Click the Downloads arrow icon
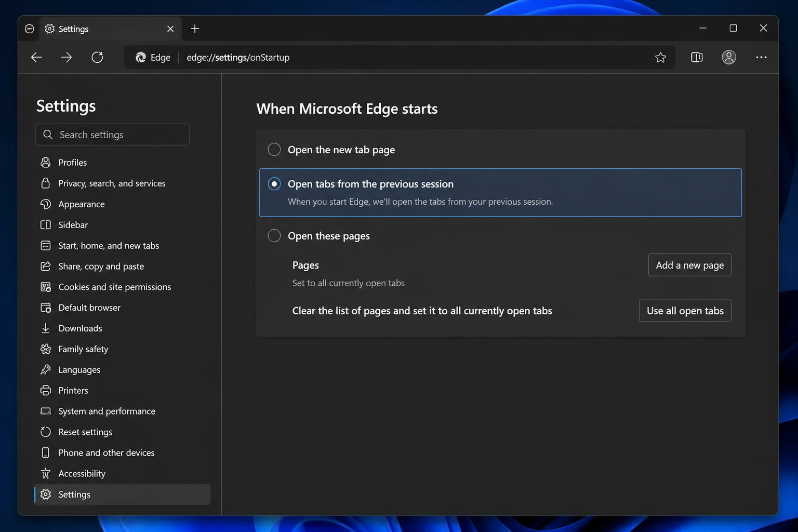Image resolution: width=798 pixels, height=532 pixels. 46,328
